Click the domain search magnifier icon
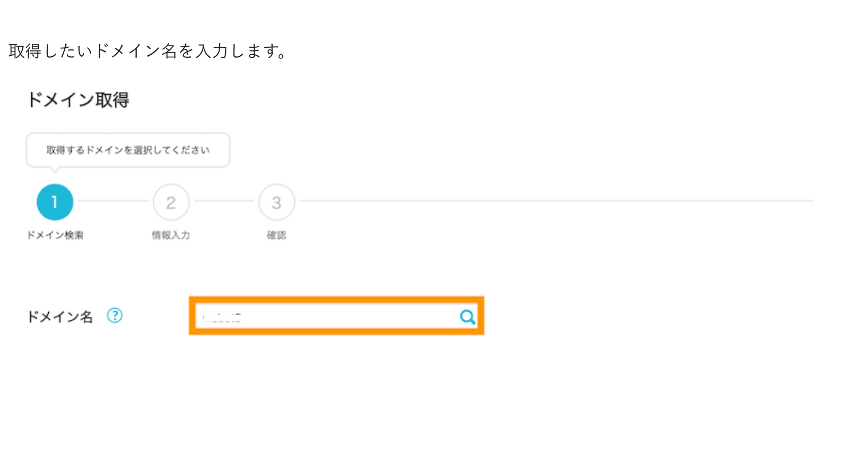This screenshot has height=451, width=868. [x=467, y=317]
